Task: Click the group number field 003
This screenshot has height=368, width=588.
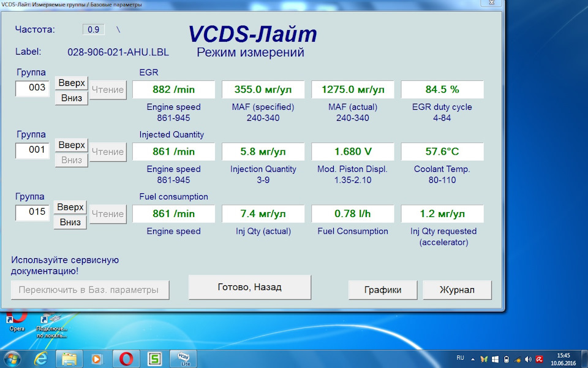Action: coord(32,88)
